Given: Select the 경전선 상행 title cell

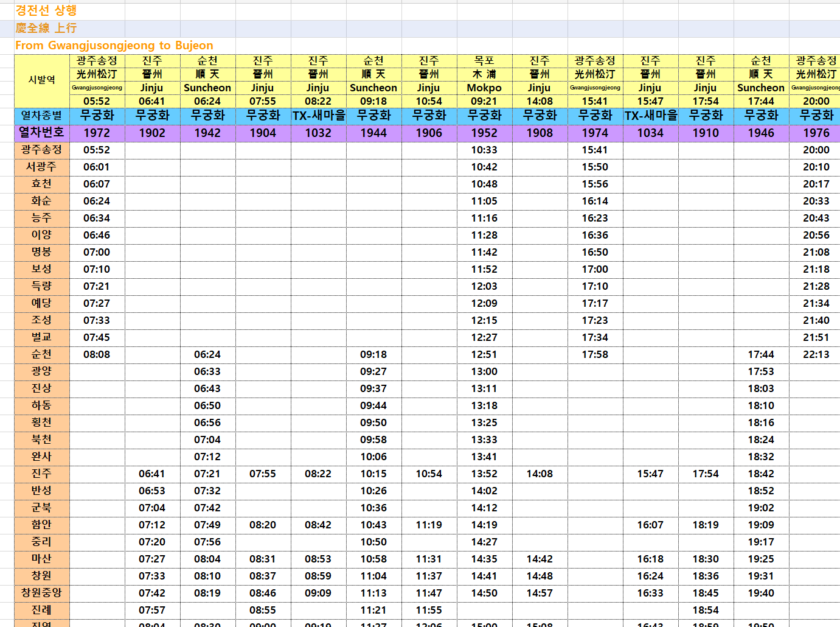Looking at the screenshot, I should point(46,10).
